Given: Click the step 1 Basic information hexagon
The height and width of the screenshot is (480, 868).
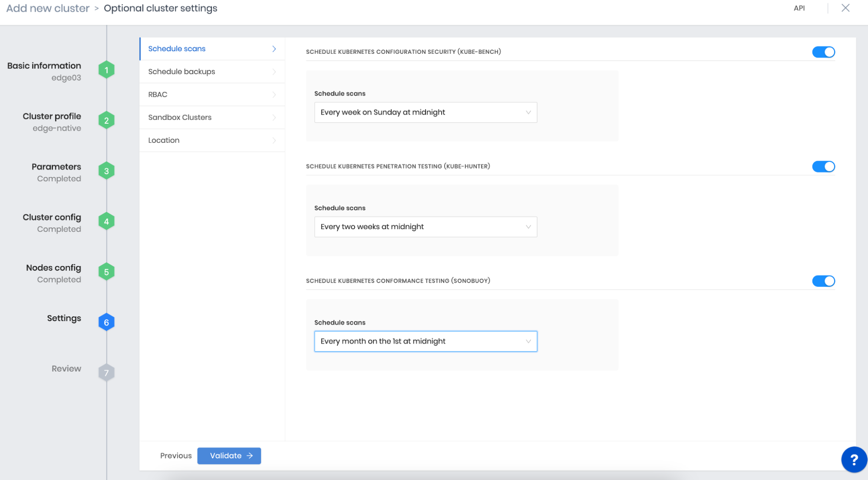Looking at the screenshot, I should 106,69.
